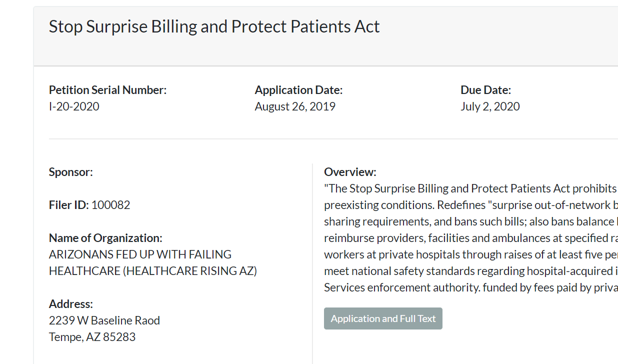Click the Stop Surprise Billing Act title
The image size is (618, 364).
click(214, 26)
